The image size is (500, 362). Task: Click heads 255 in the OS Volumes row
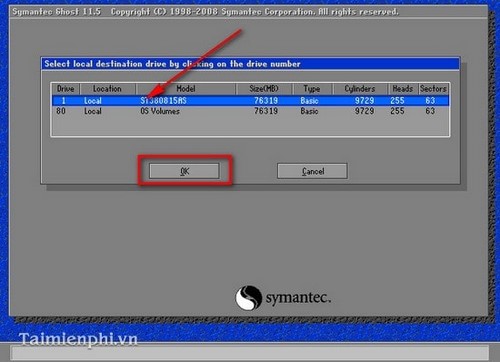click(397, 111)
